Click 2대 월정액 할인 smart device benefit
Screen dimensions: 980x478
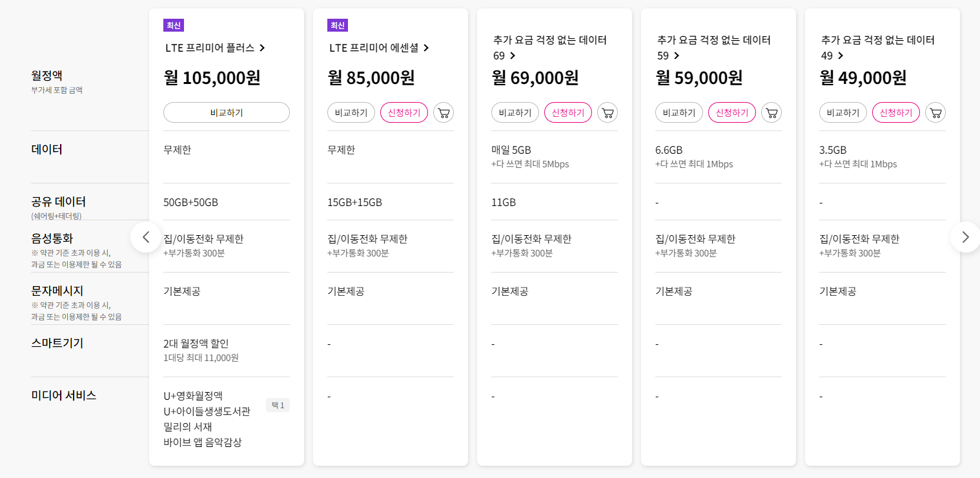tap(196, 344)
